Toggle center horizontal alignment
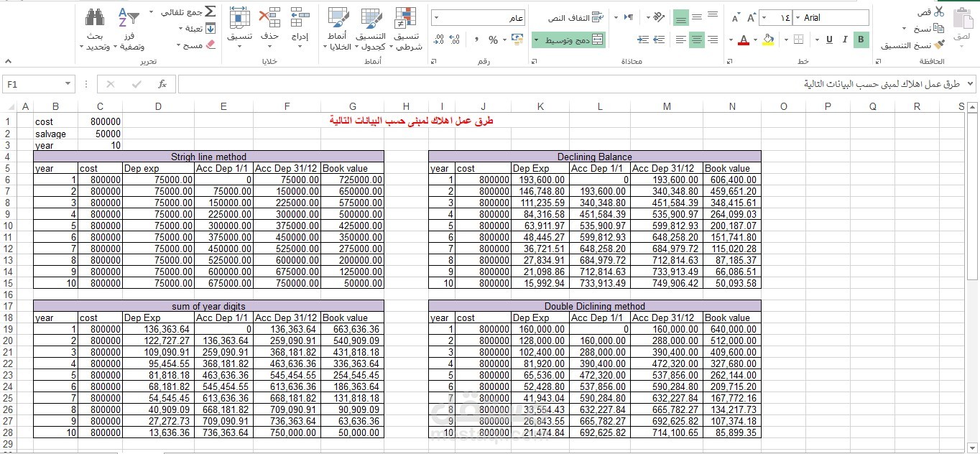Image resolution: width=980 pixels, height=454 pixels. pos(697,40)
